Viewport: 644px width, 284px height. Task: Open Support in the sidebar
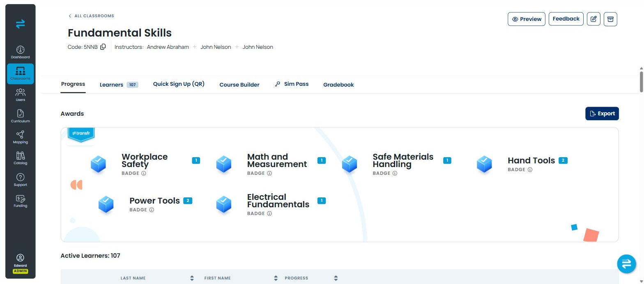click(x=20, y=180)
